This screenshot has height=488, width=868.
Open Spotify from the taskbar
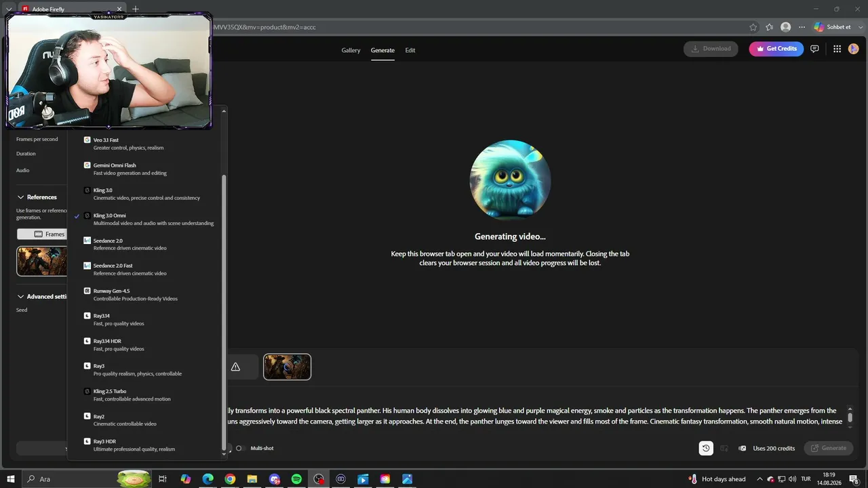click(296, 479)
